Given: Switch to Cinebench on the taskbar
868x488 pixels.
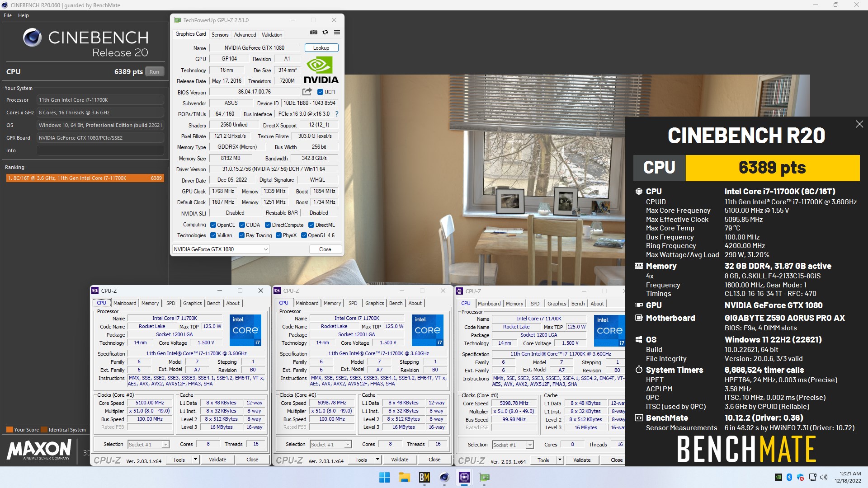Looking at the screenshot, I should click(x=444, y=477).
